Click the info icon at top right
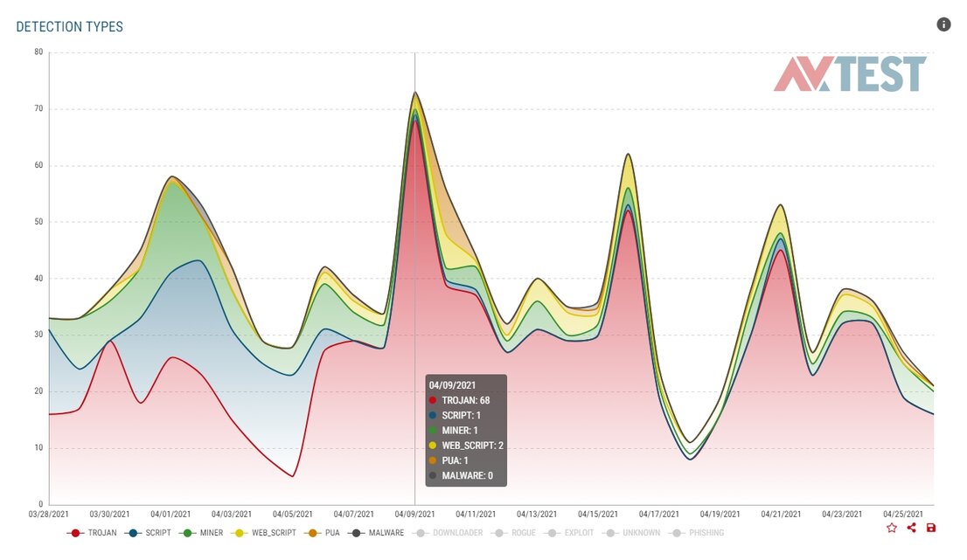This screenshot has height=560, width=967. (x=944, y=24)
